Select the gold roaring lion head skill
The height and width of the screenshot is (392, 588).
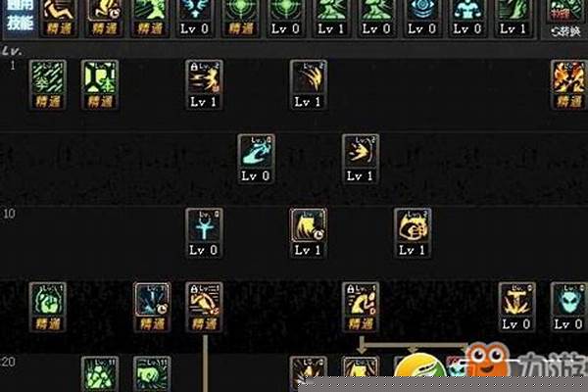pos(413,233)
